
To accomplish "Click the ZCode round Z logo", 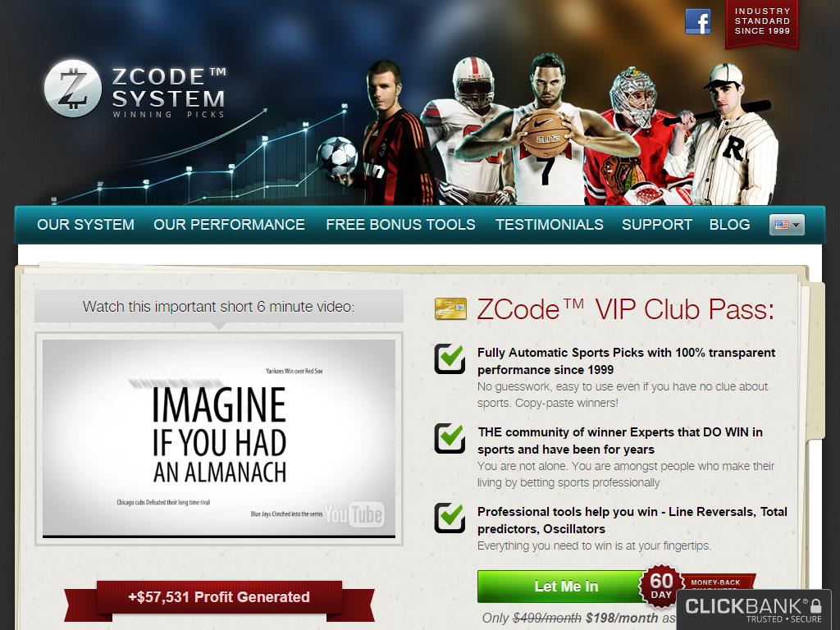I will point(73,88).
